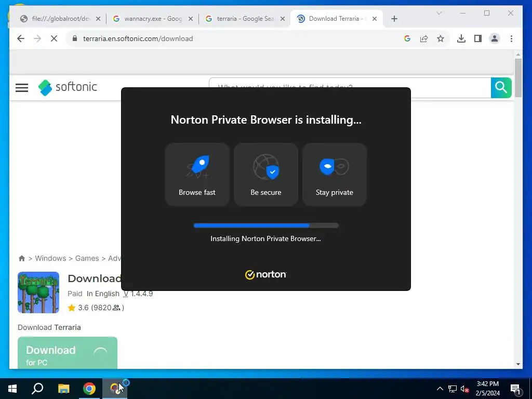The image size is (532, 399).
Task: Click the page vertical scrollbar thumb
Action: 518,78
